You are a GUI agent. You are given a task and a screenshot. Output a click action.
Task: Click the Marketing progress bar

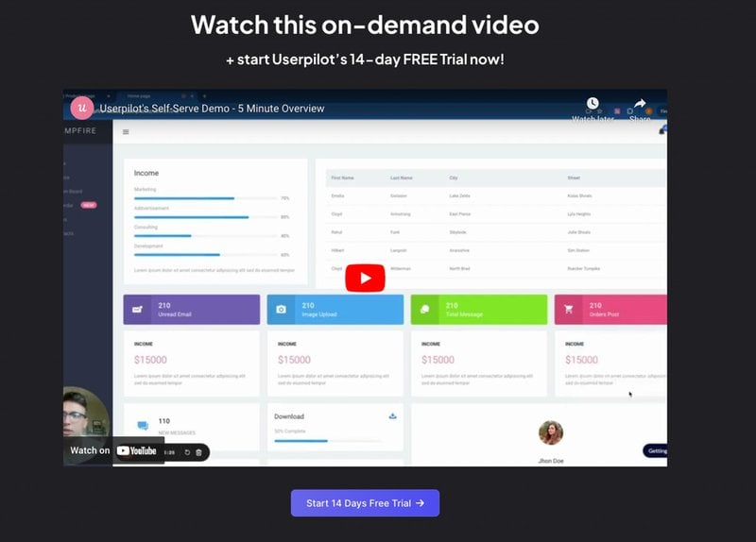tap(206, 198)
